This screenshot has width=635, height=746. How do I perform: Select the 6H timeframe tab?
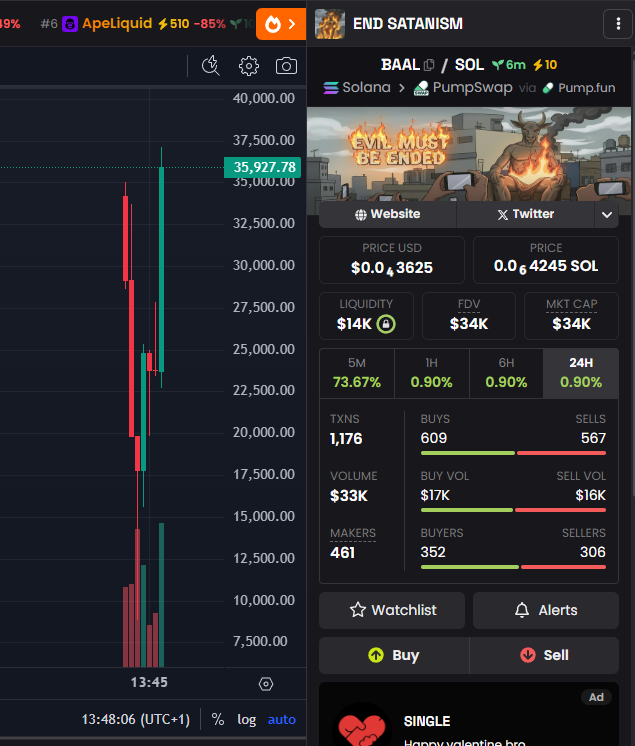[506, 373]
